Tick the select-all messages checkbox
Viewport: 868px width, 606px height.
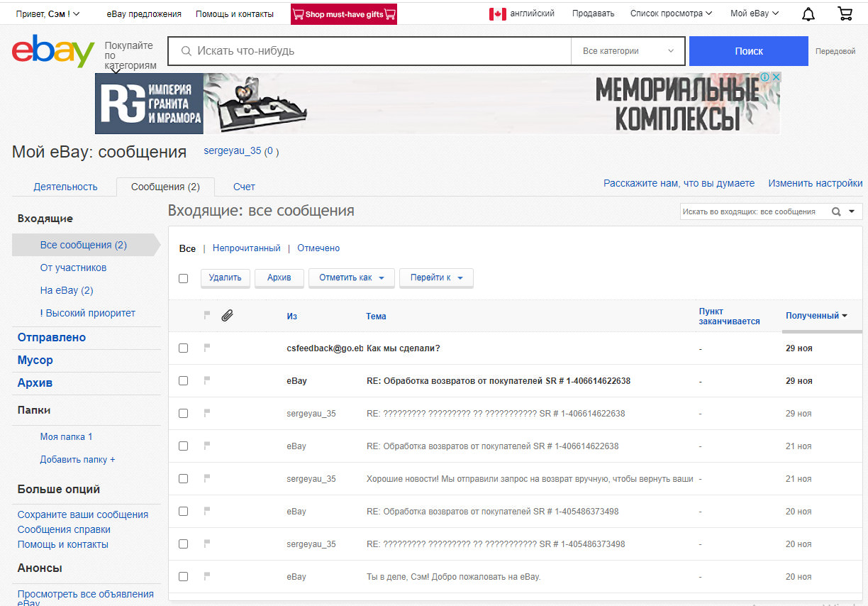coord(183,278)
